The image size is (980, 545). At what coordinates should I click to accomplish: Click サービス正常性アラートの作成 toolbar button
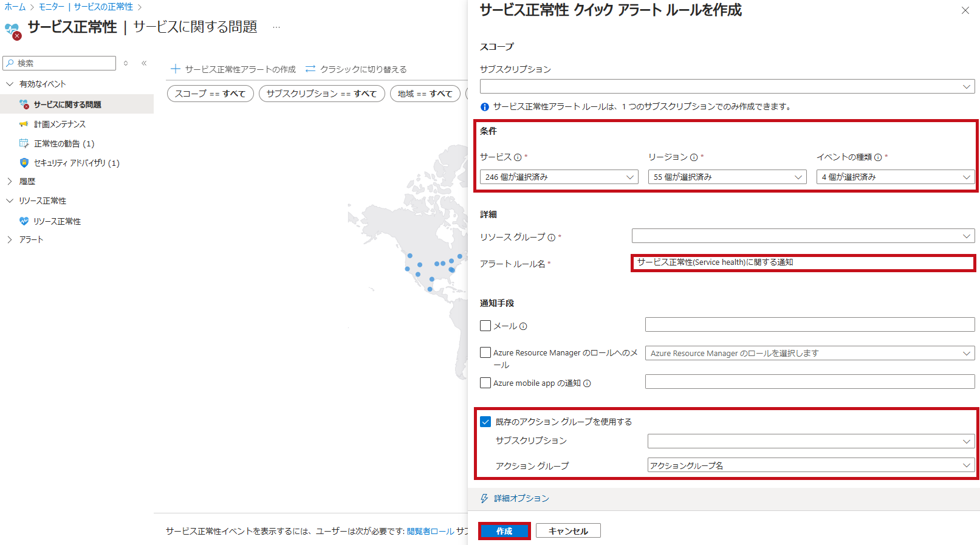[233, 69]
